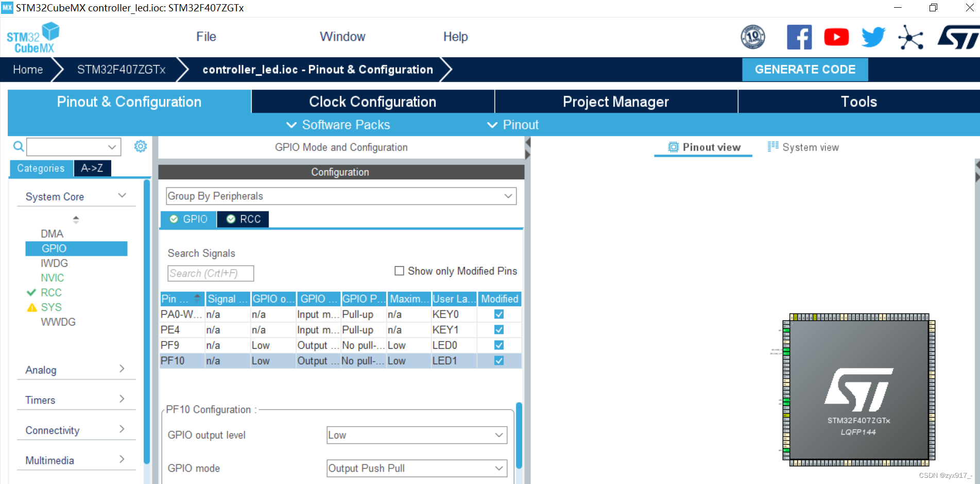980x484 pixels.
Task: Open the Group By Peripherals dropdown
Action: [x=341, y=196]
